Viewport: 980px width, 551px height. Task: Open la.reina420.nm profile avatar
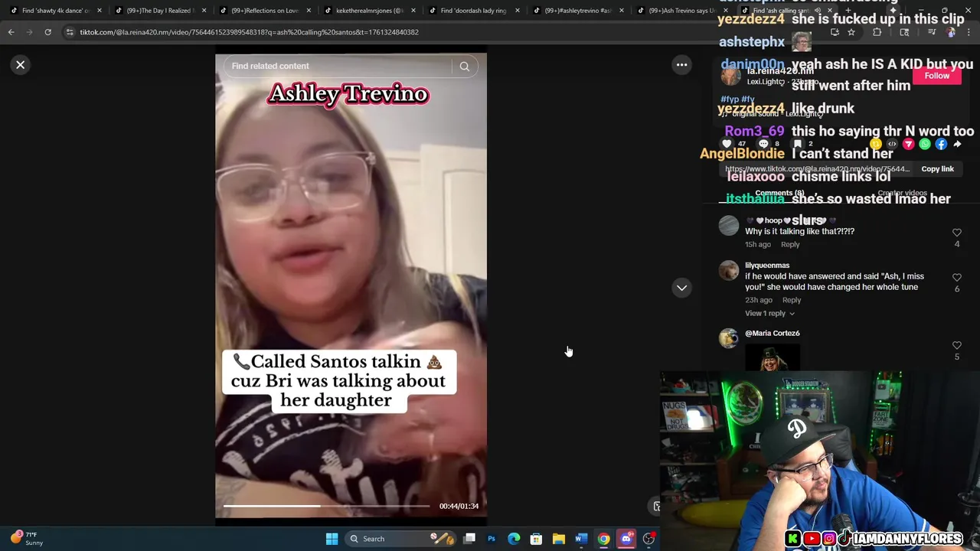[731, 76]
